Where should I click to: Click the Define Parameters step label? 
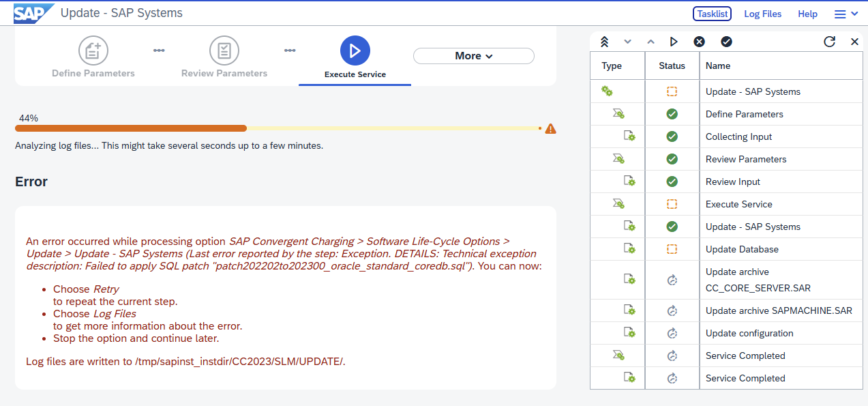[x=93, y=73]
